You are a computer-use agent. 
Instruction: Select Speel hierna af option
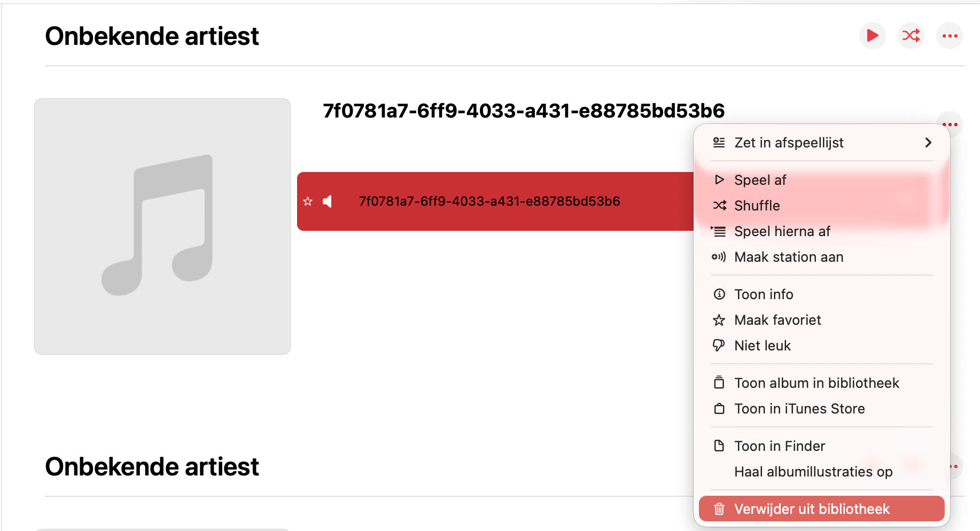[x=782, y=231]
